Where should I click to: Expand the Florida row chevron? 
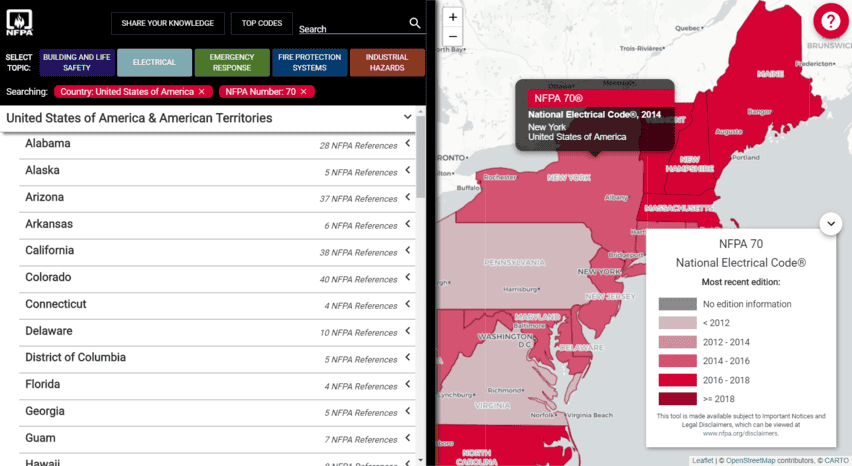pos(408,384)
